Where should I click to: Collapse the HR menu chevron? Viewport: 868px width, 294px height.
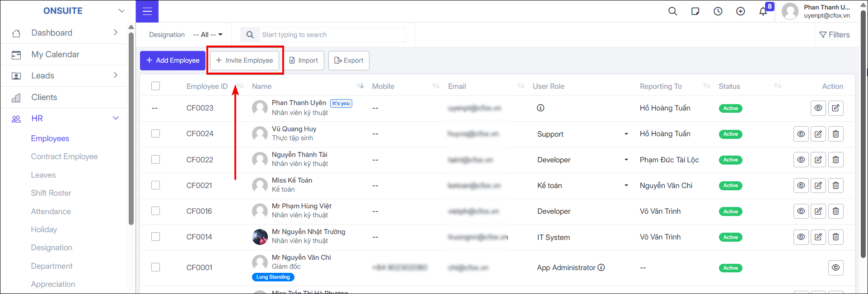116,118
